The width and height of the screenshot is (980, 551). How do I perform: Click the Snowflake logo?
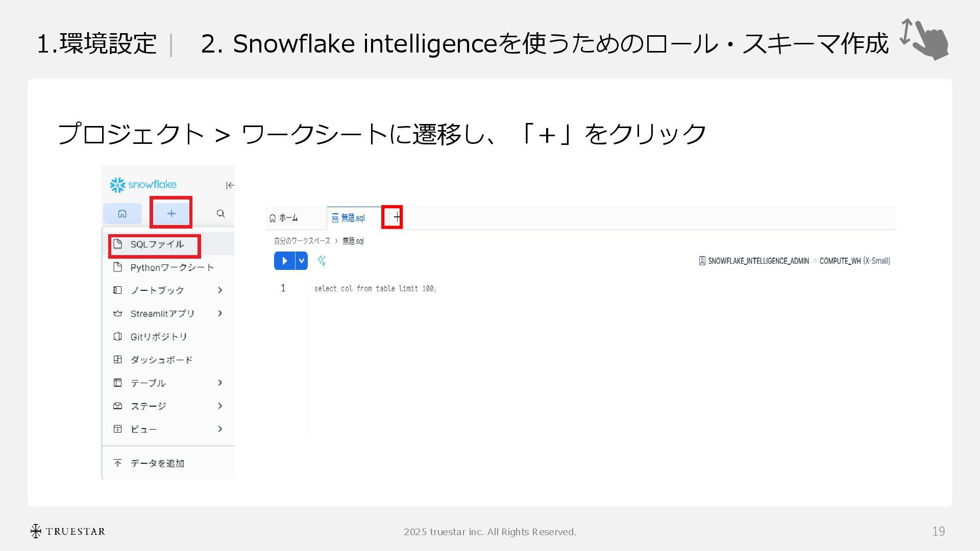click(143, 185)
